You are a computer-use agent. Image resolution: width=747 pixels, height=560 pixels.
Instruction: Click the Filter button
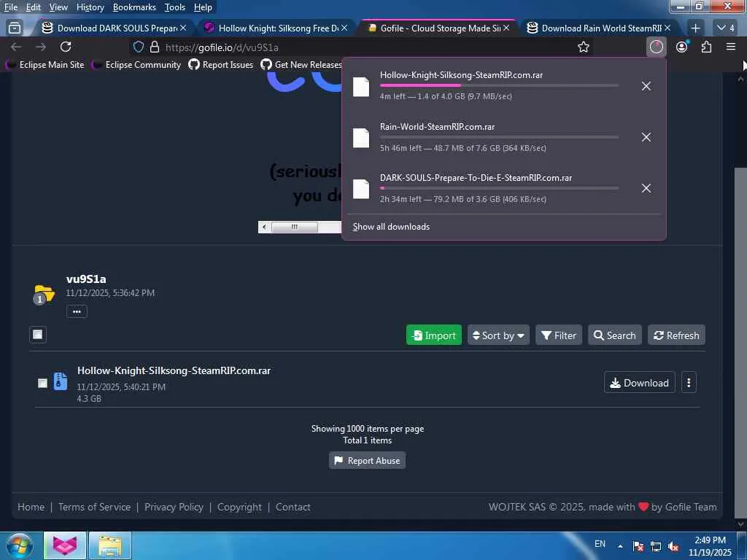point(559,335)
